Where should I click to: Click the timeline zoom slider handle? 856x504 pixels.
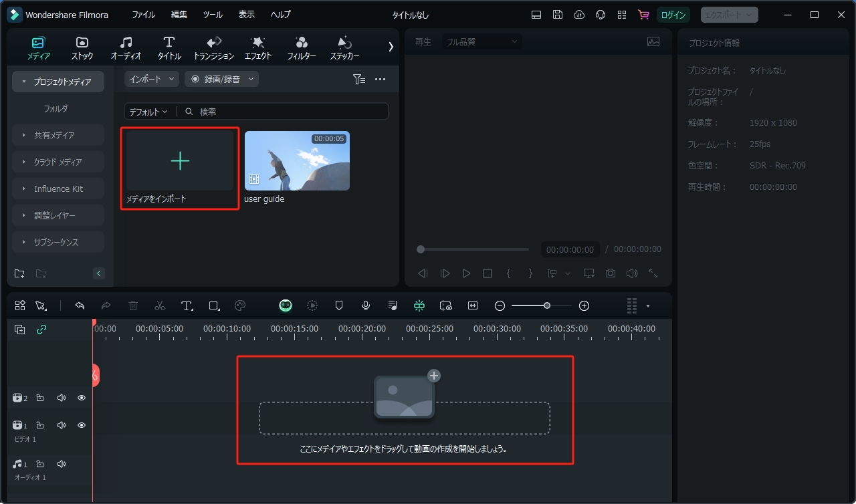pyautogui.click(x=547, y=305)
